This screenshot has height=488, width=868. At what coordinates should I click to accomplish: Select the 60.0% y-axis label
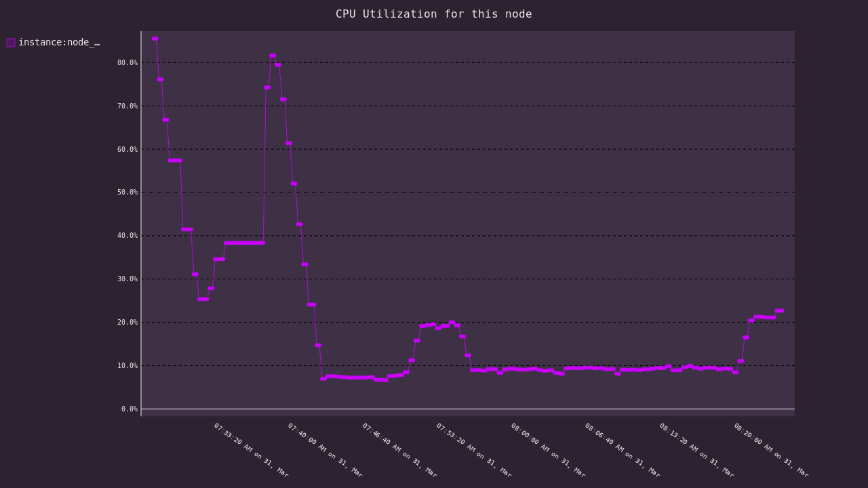point(127,149)
